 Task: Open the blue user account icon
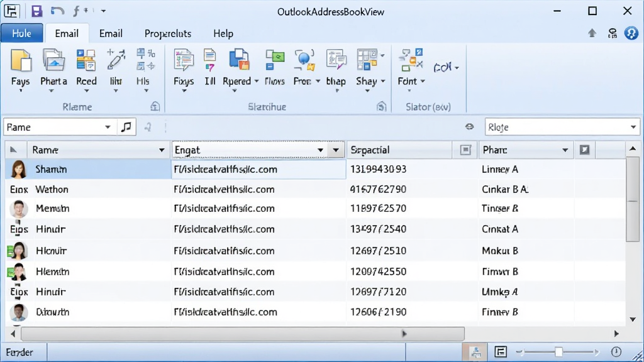coord(631,33)
